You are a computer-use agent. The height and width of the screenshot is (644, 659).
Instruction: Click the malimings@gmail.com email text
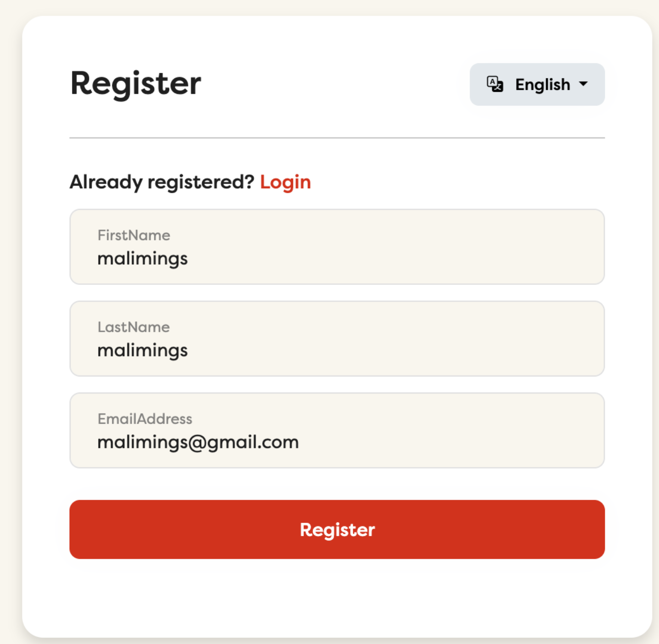point(198,442)
